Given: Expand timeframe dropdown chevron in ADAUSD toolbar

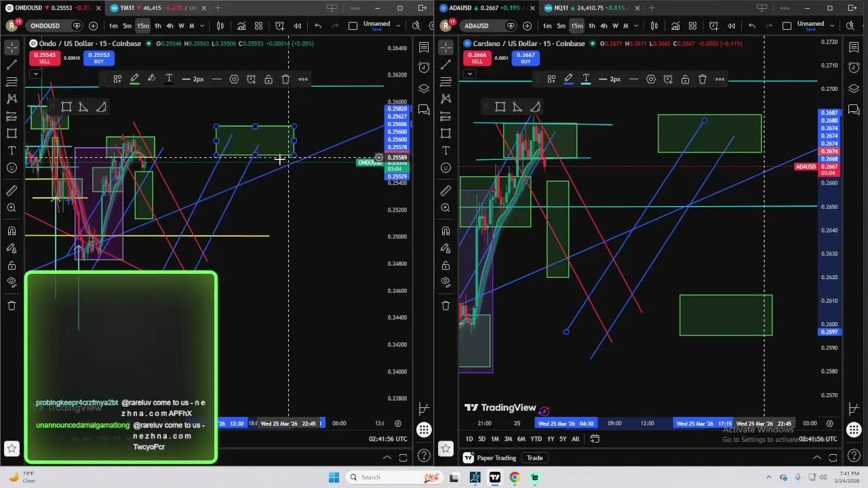Looking at the screenshot, I should pos(636,26).
